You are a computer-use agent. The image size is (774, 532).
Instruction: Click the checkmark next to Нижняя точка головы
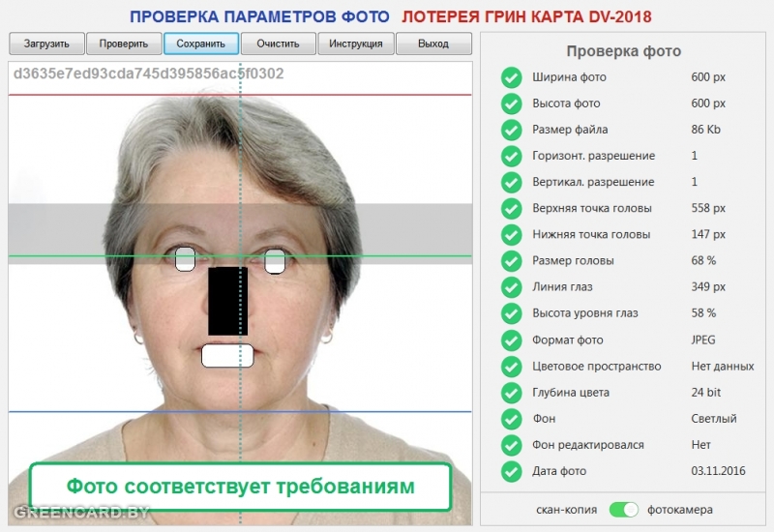pyautogui.click(x=512, y=234)
